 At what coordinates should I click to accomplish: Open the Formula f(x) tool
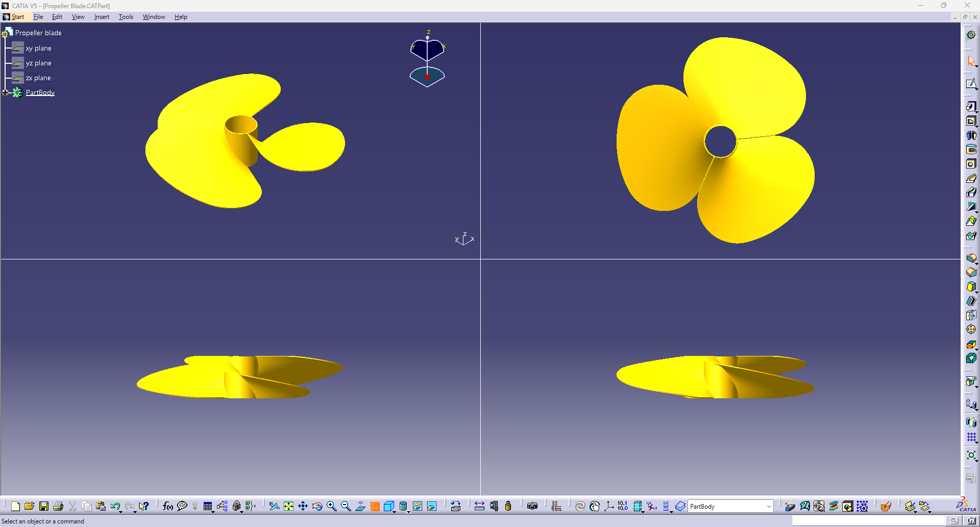coord(168,506)
